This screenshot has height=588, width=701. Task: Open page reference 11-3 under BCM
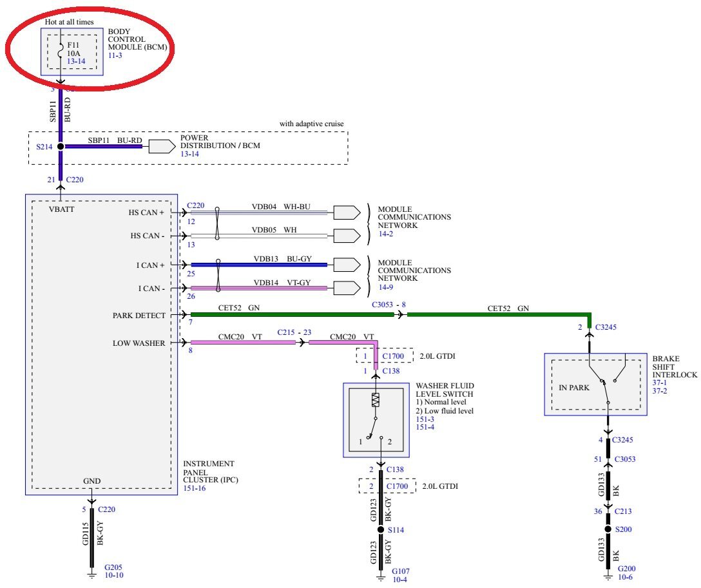pyautogui.click(x=115, y=55)
